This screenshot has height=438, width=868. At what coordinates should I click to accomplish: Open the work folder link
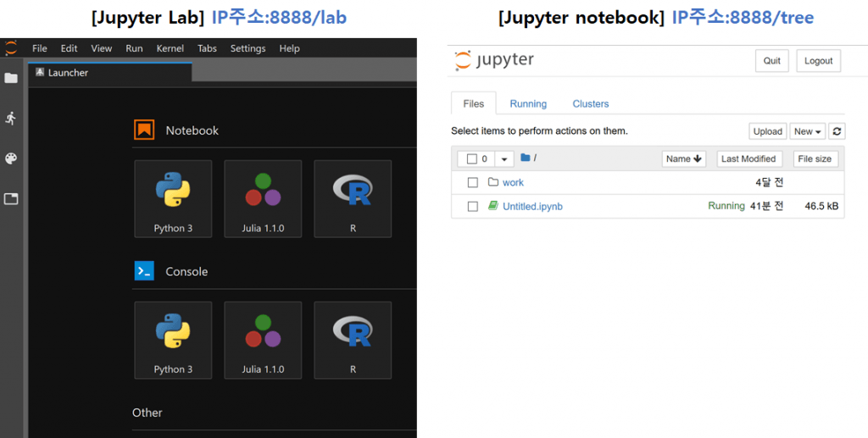point(513,182)
